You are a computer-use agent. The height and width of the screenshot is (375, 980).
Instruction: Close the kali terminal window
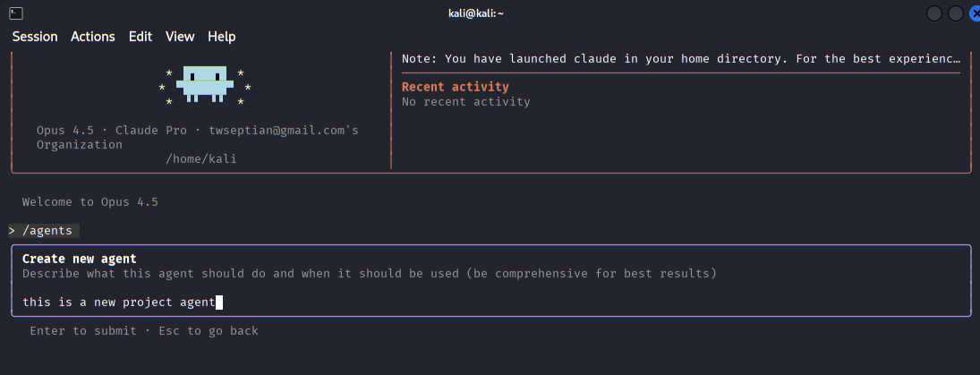point(971,13)
